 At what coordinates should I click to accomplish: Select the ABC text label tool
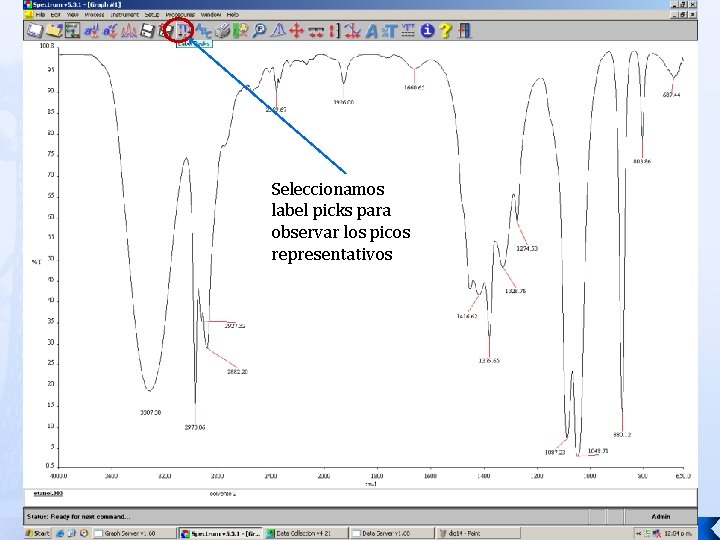tap(203, 31)
